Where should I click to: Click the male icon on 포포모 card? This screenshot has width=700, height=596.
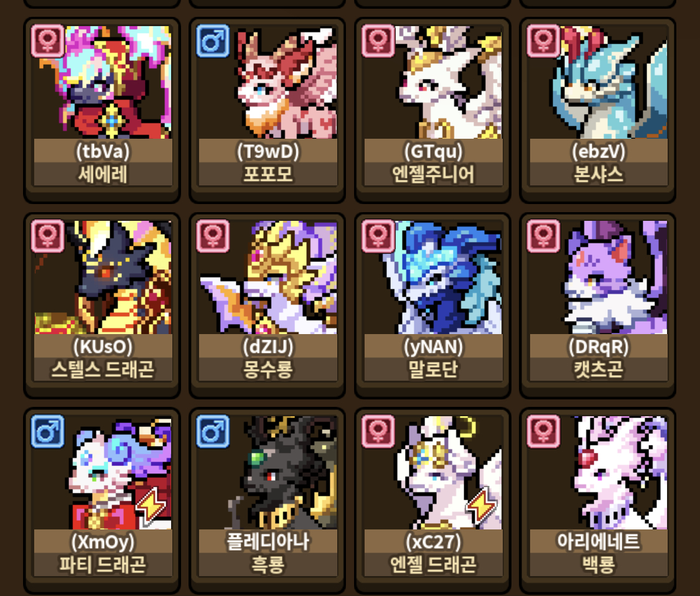coord(213,42)
